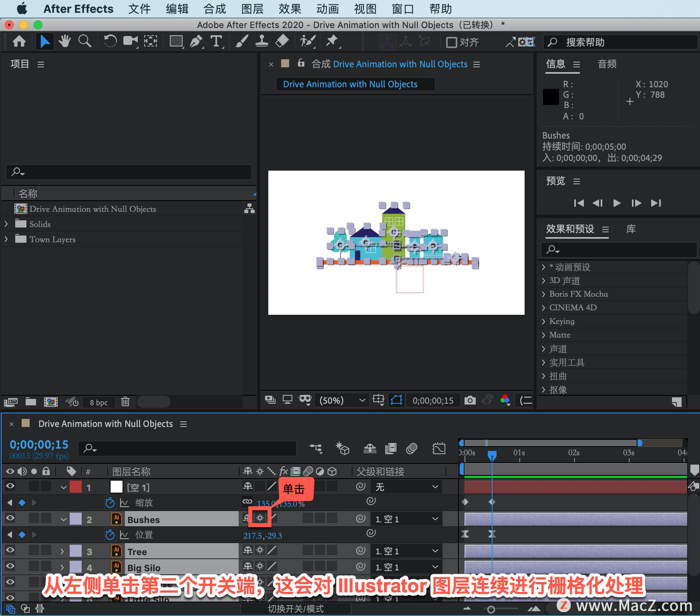Open the 合成 menu

click(x=215, y=9)
